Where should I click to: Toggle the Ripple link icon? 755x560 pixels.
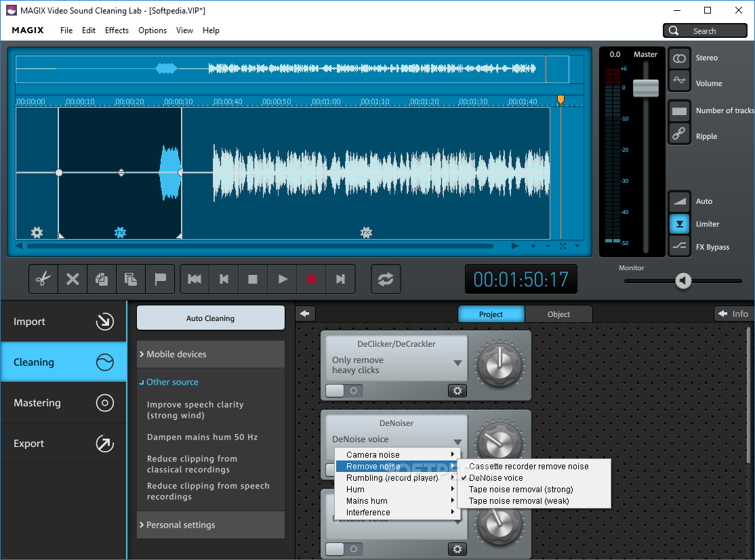pos(679,133)
